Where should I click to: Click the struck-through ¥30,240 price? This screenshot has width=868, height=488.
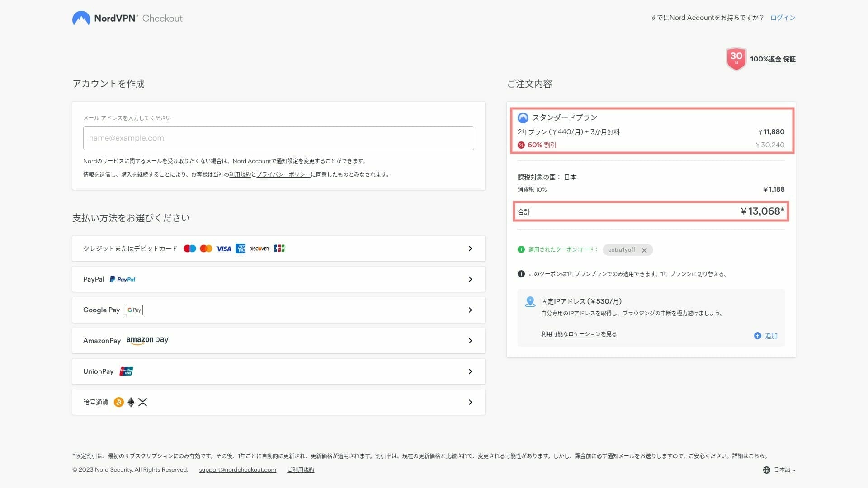[770, 145]
